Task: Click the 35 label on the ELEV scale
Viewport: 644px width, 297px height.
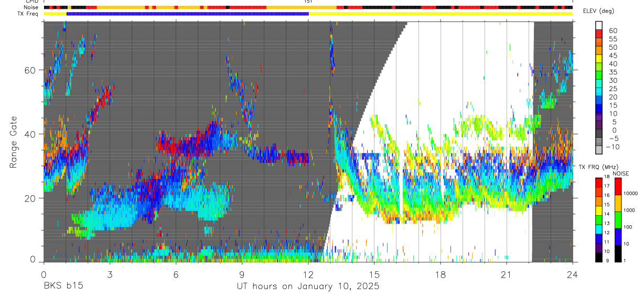Action: 613,72
